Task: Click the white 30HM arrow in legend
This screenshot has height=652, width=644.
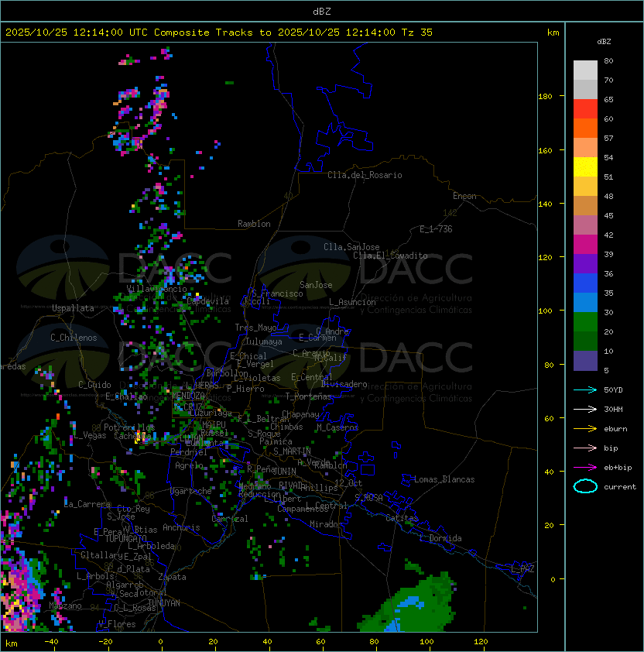Action: [585, 409]
